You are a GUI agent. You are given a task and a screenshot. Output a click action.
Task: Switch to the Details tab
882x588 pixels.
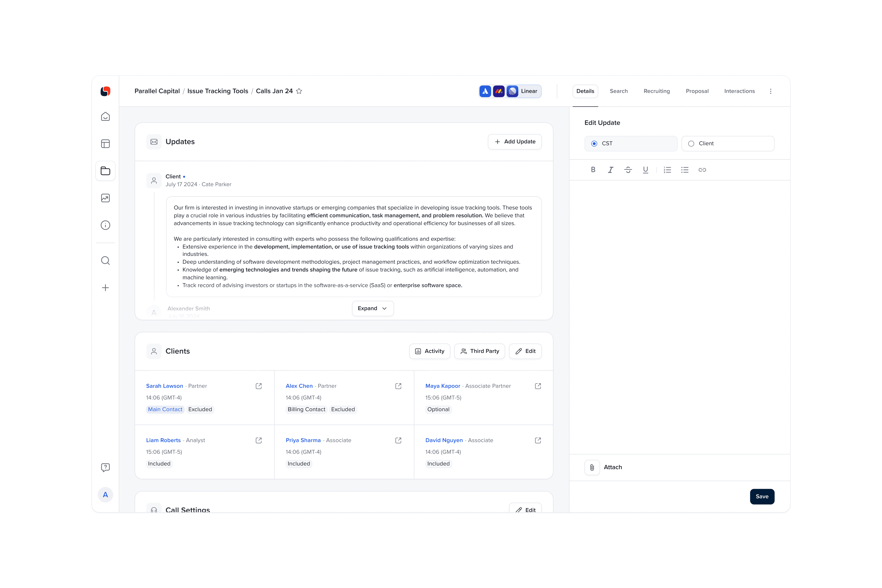point(585,91)
